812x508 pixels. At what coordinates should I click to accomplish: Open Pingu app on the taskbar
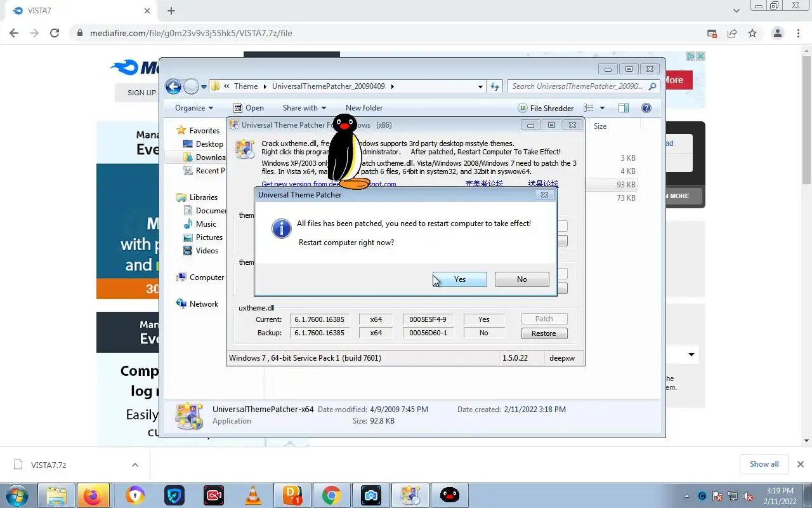pos(450,495)
